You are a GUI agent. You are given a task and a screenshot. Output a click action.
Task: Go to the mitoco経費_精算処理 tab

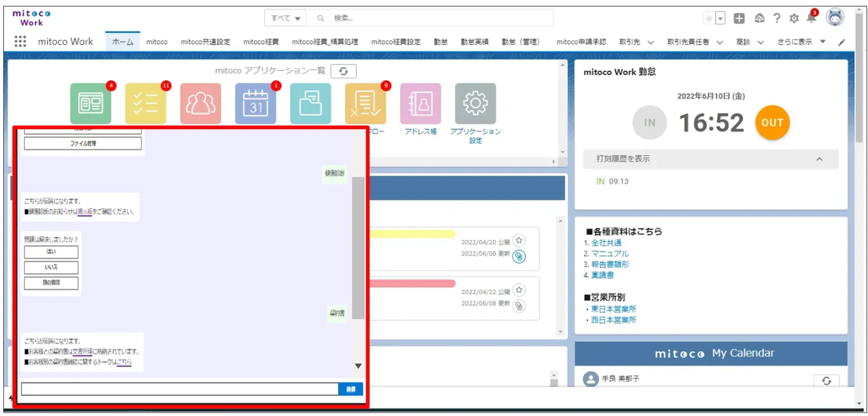click(x=325, y=42)
